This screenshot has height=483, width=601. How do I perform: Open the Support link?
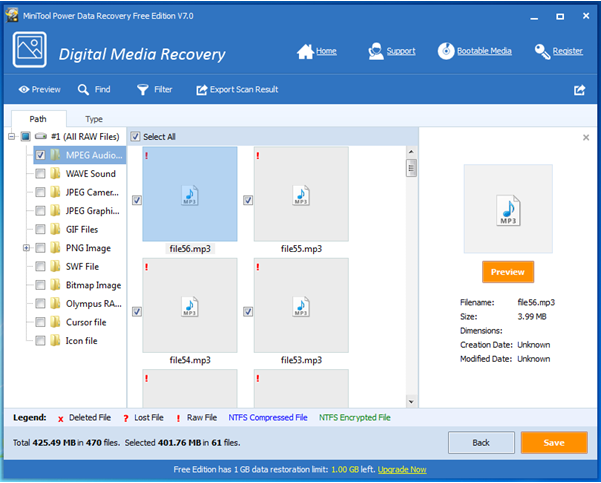401,51
